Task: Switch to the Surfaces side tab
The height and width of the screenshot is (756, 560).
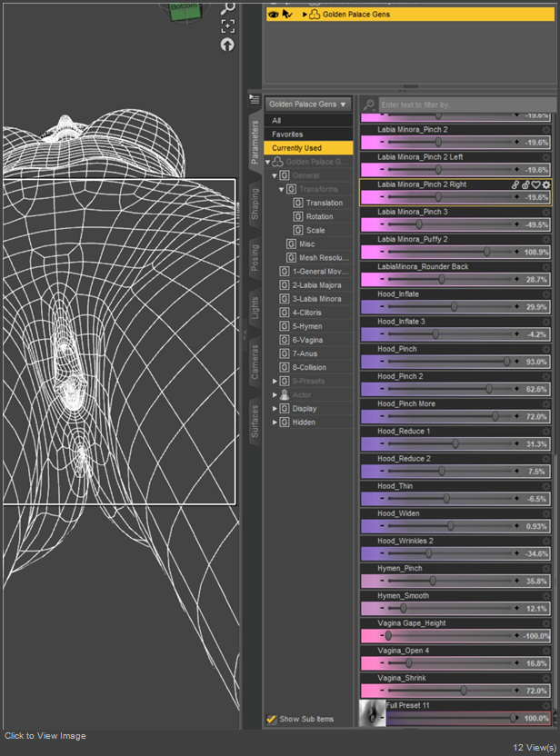Action: click(255, 422)
